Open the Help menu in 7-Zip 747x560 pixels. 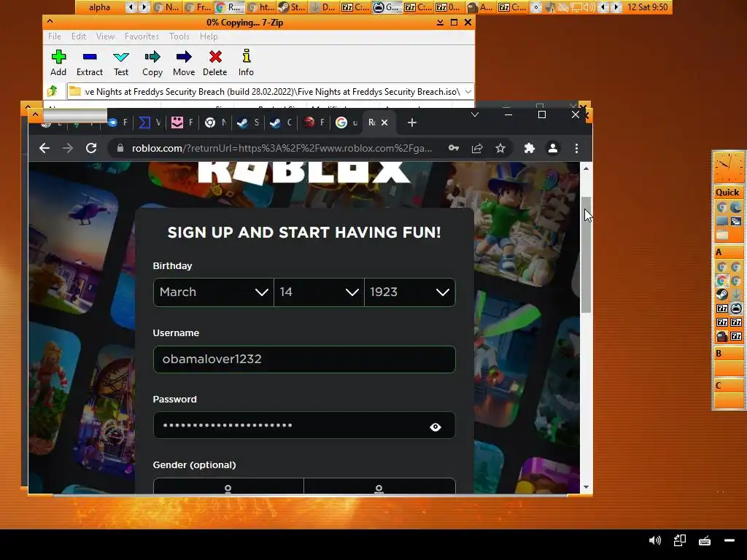[x=209, y=36]
